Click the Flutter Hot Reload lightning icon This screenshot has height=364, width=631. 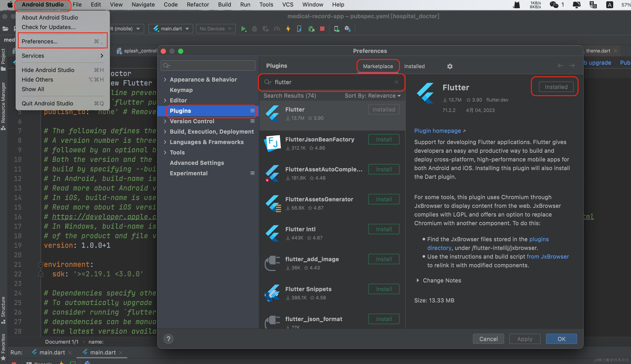coord(288,29)
